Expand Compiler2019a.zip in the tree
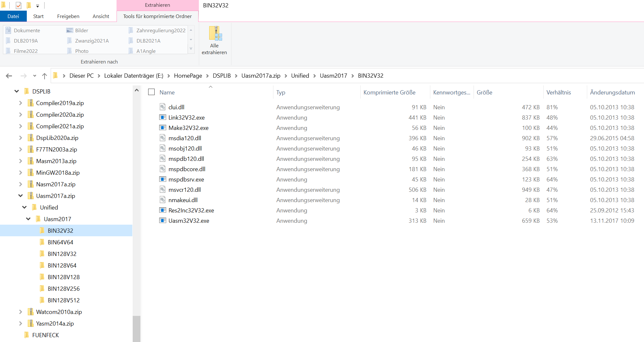644x342 pixels. [20, 103]
